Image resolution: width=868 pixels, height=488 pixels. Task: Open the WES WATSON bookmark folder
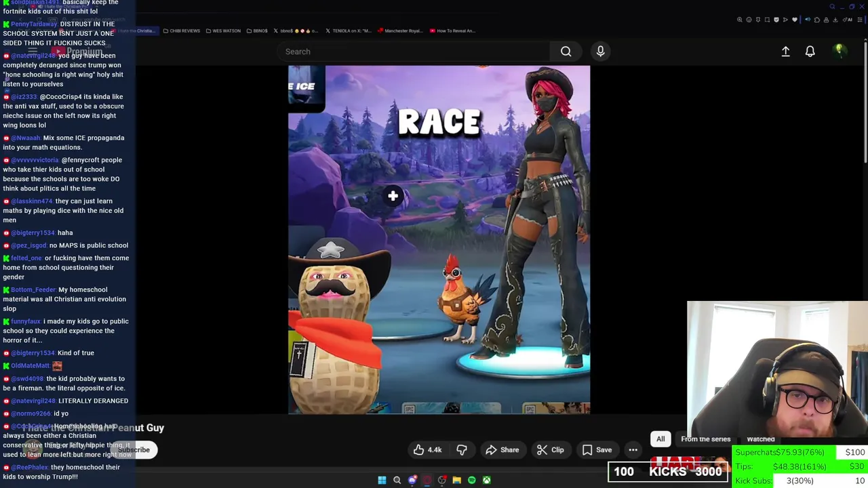pos(223,30)
